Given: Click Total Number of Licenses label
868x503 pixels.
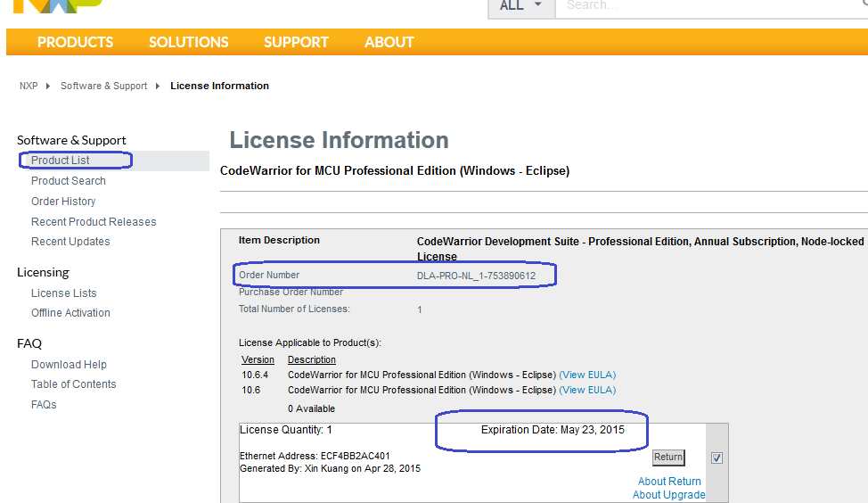Looking at the screenshot, I should point(294,309).
